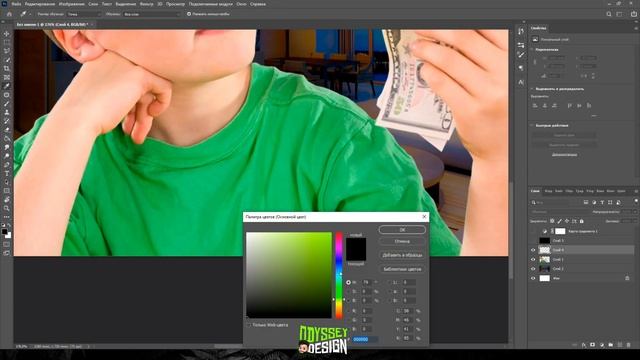Hide layer Слой 4 with eye icon
Screen dimensions: 640x360
[x=533, y=250]
